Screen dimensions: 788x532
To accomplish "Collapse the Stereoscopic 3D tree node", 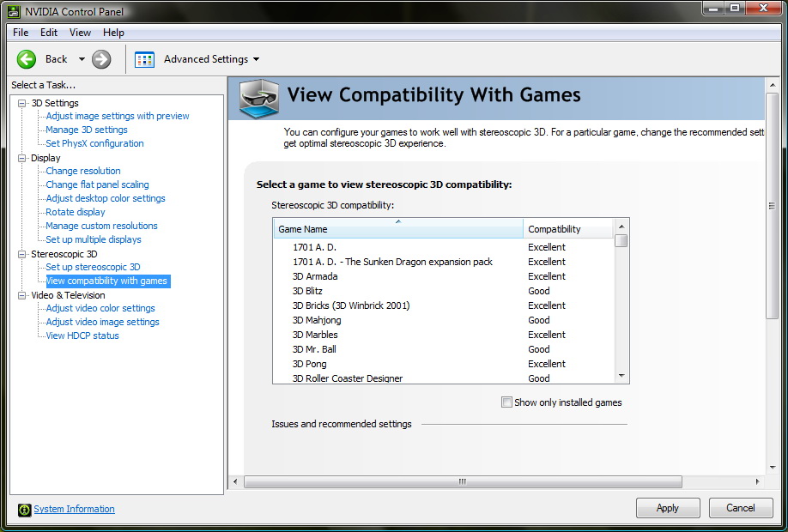I will coord(22,254).
